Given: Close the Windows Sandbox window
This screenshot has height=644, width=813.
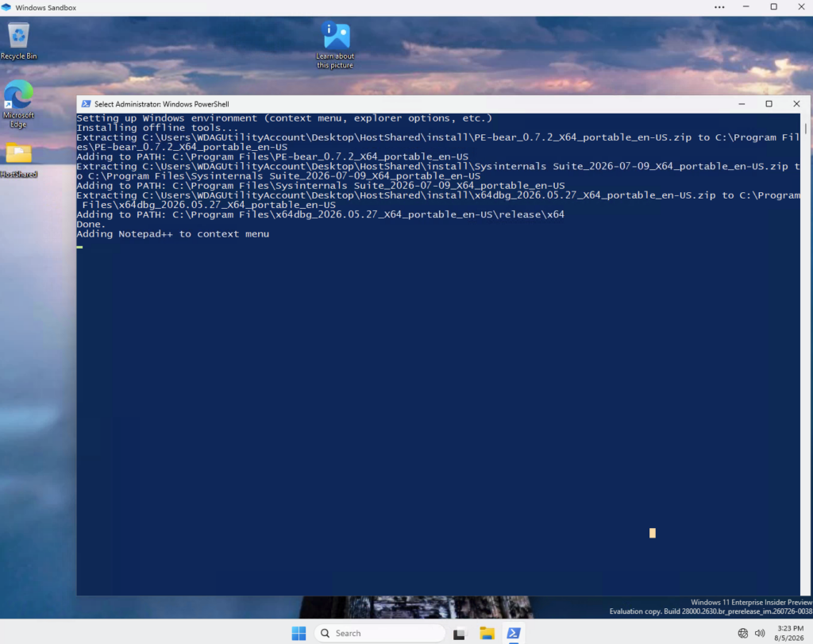Looking at the screenshot, I should [800, 6].
